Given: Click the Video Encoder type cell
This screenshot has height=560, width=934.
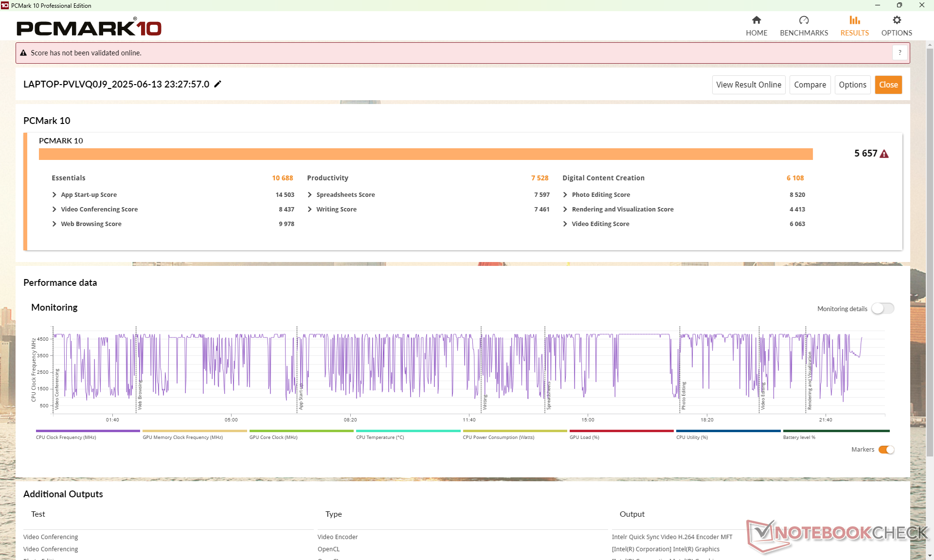Looking at the screenshot, I should point(338,537).
